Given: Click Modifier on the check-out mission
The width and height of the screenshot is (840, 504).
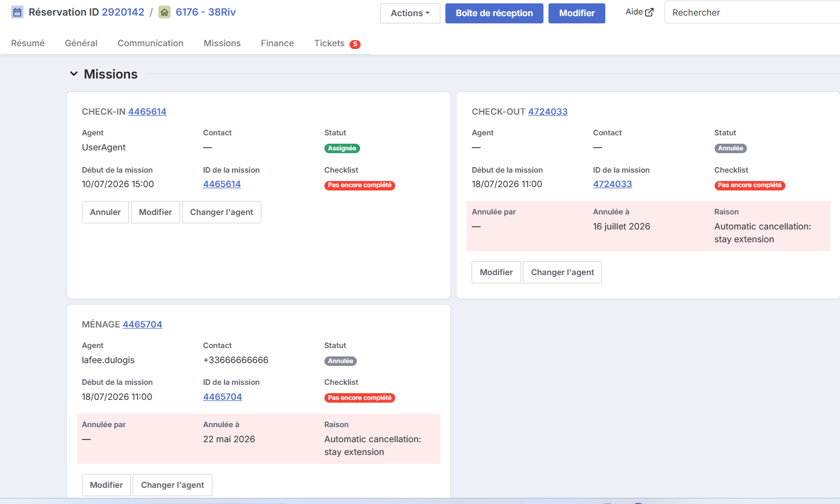Looking at the screenshot, I should (496, 272).
